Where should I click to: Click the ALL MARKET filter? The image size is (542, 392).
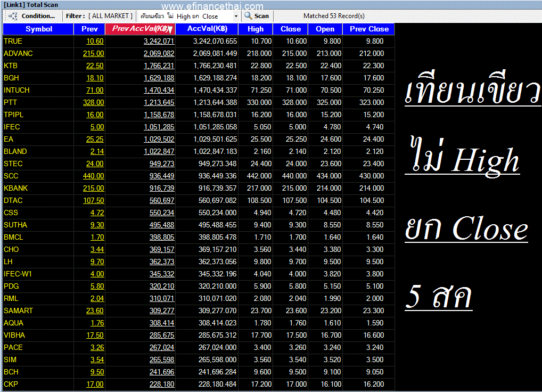[110, 16]
